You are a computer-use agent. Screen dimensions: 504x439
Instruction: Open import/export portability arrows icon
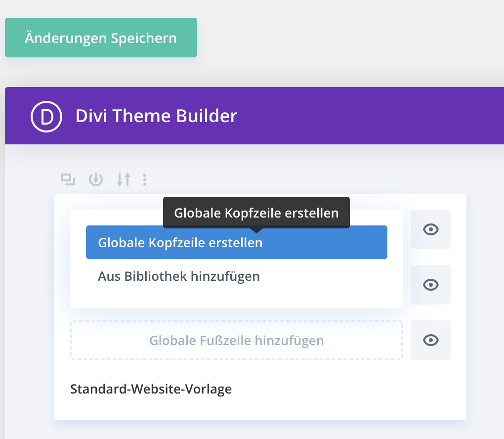(x=124, y=179)
